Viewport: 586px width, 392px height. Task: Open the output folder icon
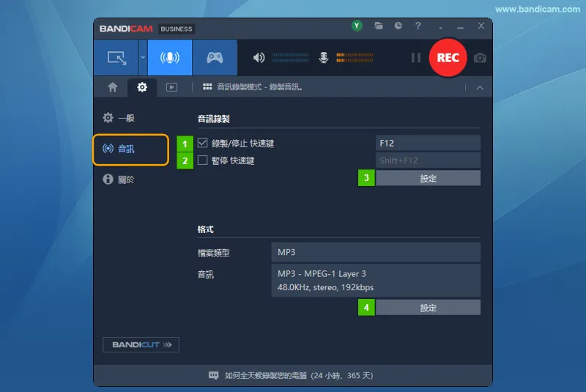[379, 26]
